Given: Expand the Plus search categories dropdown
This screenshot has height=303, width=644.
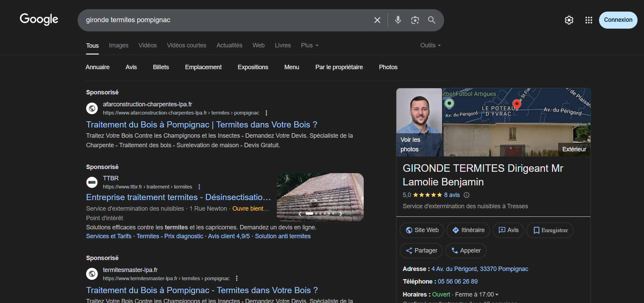Looking at the screenshot, I should tap(310, 45).
